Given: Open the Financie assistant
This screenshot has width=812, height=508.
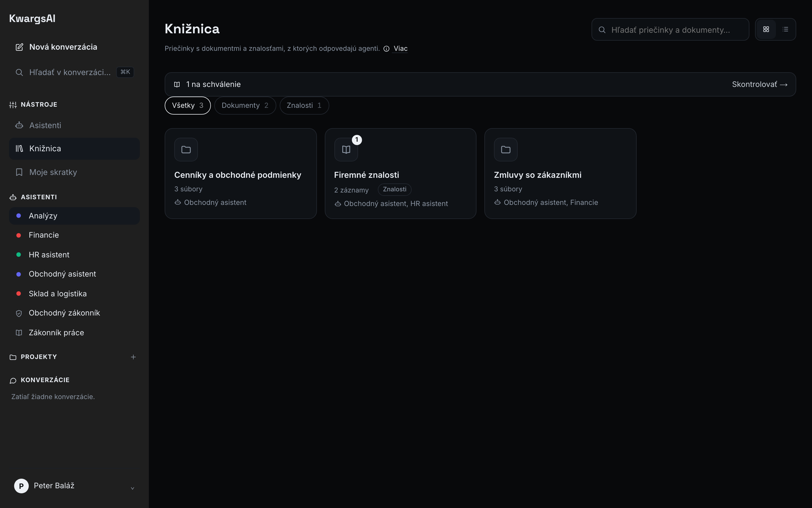Looking at the screenshot, I should pos(74,235).
